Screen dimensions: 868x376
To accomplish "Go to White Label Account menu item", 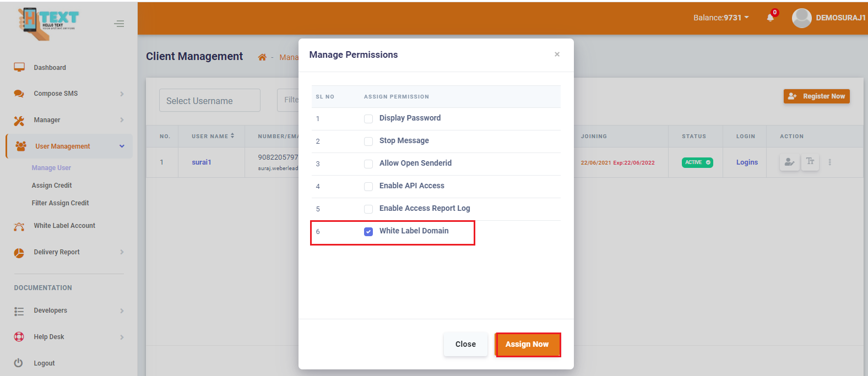I will (x=64, y=226).
